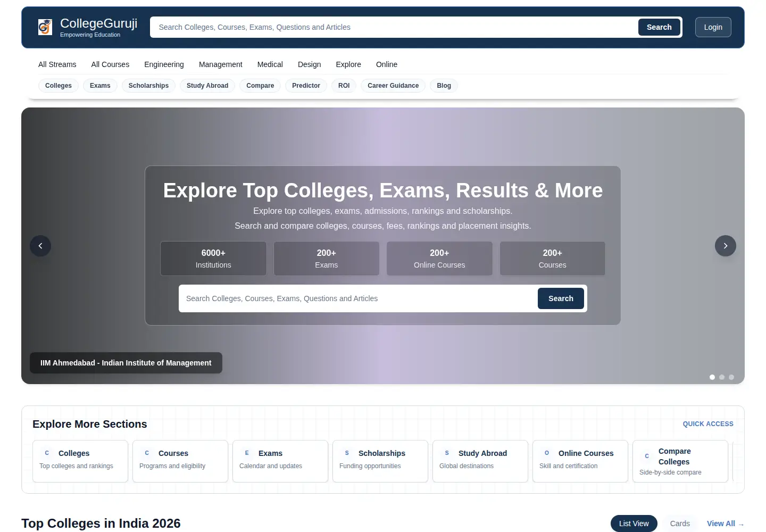
Task: Select the Study Abroad pill tab
Action: pos(207,86)
